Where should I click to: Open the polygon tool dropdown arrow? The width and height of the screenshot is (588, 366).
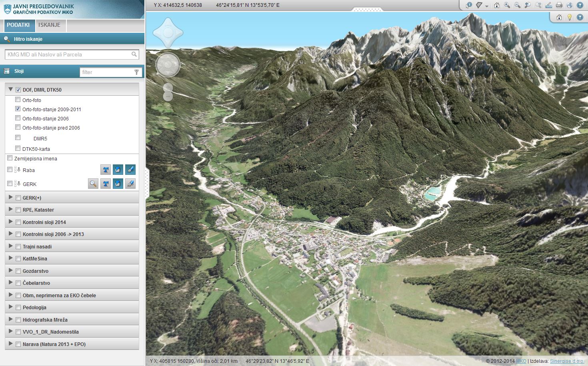[x=487, y=6]
